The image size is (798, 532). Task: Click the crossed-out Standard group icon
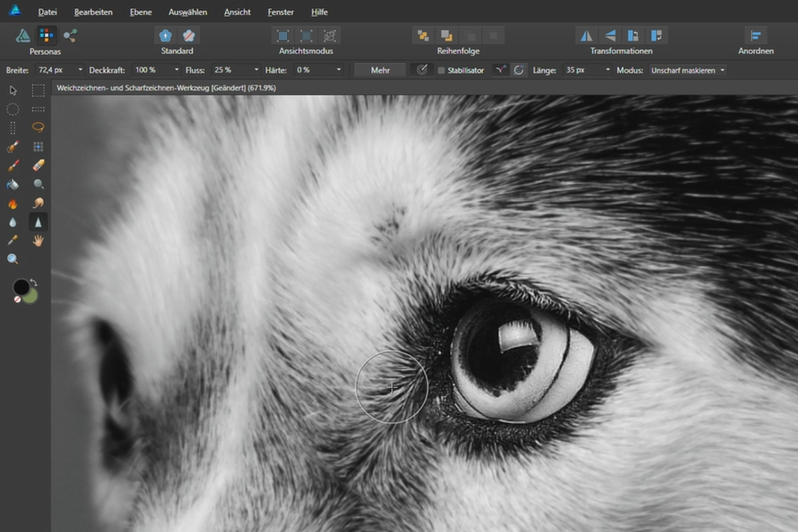coord(190,35)
